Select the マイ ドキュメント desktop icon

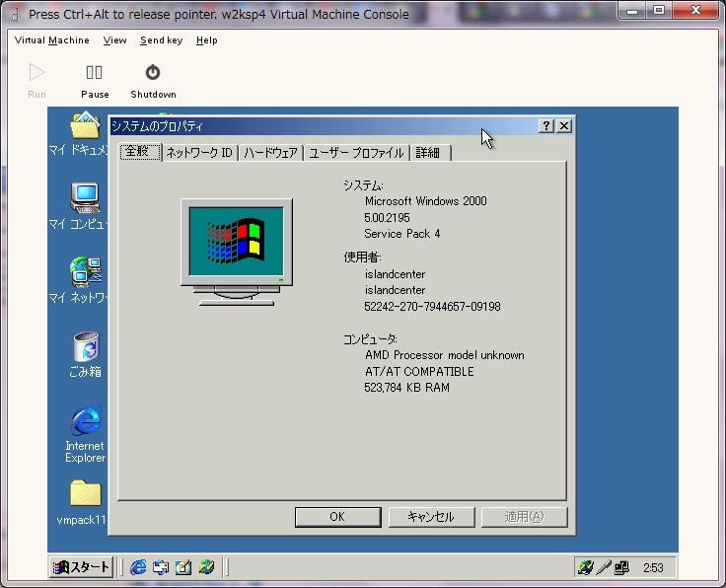[x=85, y=125]
